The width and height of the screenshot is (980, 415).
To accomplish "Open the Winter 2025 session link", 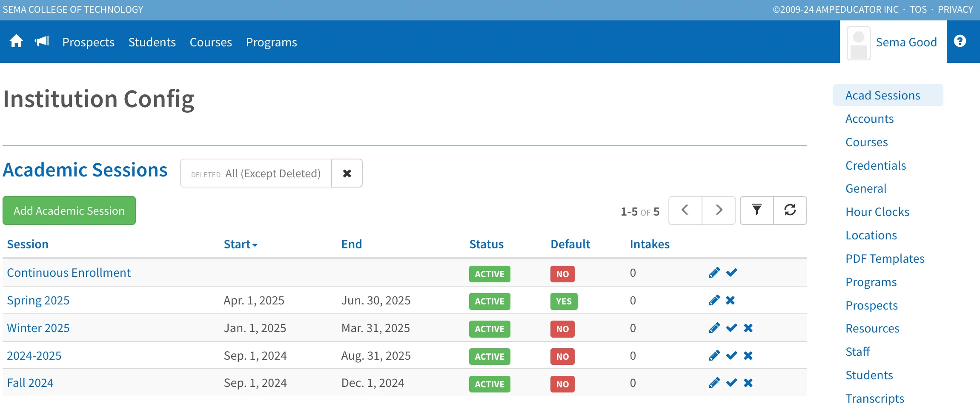I will (x=38, y=328).
